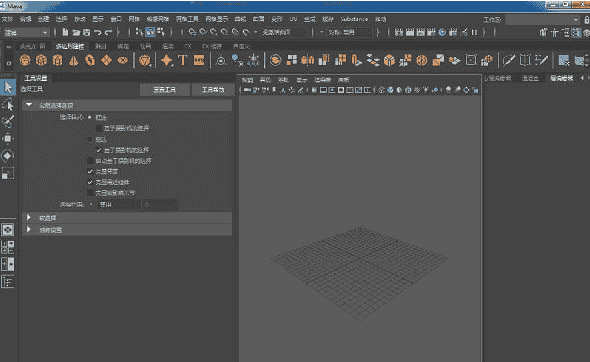Viewport: 590px width, 362px height.
Task: Create a polygon cylinder from shelf
Action: pos(57,60)
